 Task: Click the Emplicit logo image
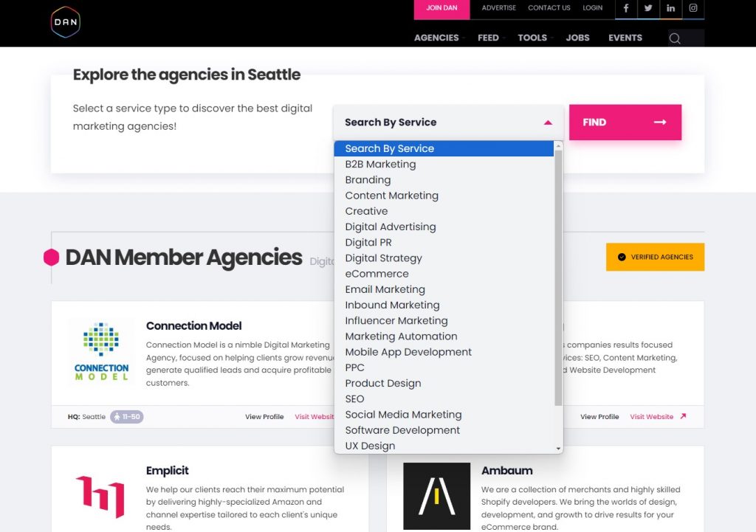click(100, 496)
